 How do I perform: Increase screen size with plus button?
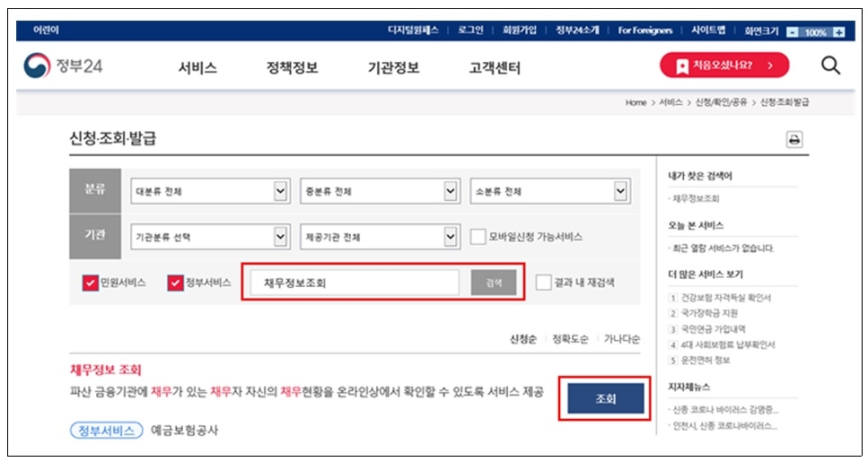click(838, 32)
